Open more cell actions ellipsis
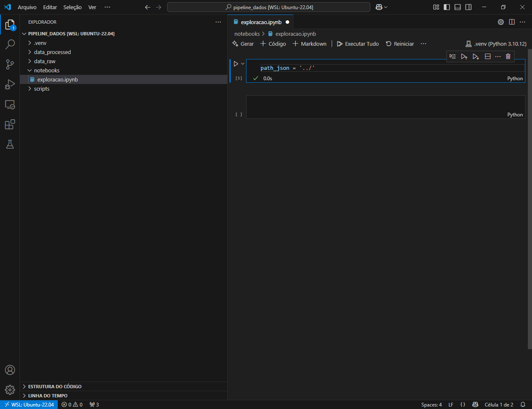This screenshot has height=409, width=532. pyautogui.click(x=498, y=57)
